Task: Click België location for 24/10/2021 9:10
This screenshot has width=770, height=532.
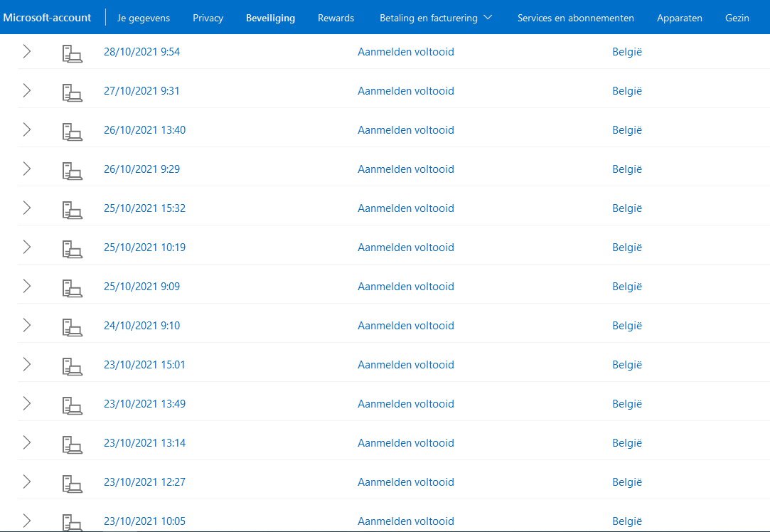Action: pyautogui.click(x=626, y=326)
